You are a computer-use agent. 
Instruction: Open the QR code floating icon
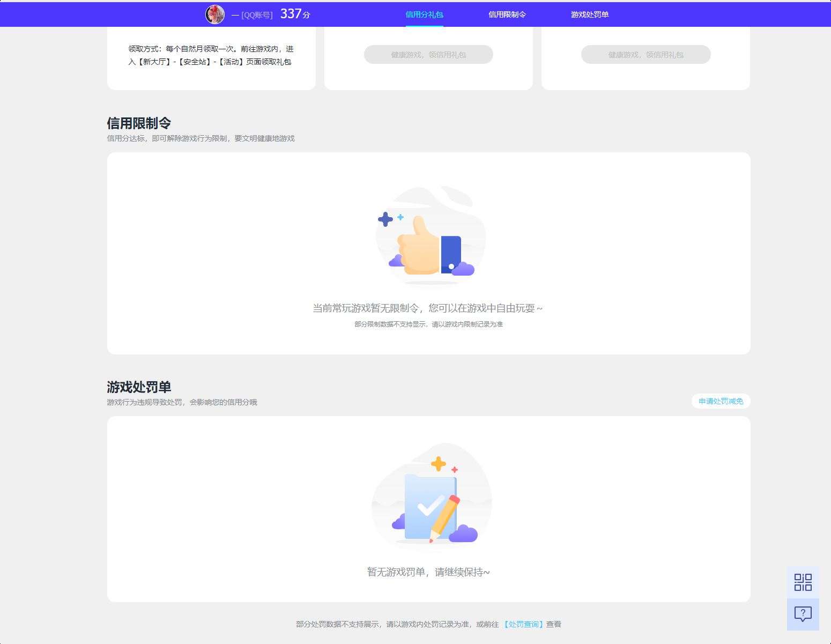click(x=803, y=582)
